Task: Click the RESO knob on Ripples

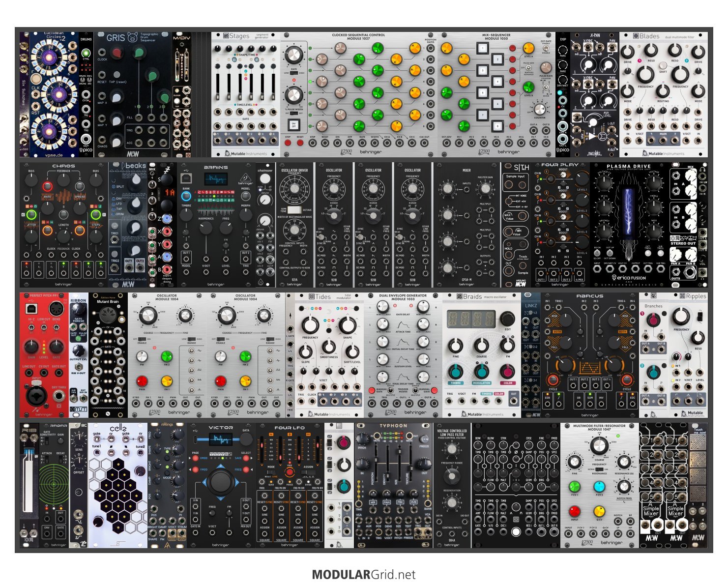Action: tap(697, 338)
